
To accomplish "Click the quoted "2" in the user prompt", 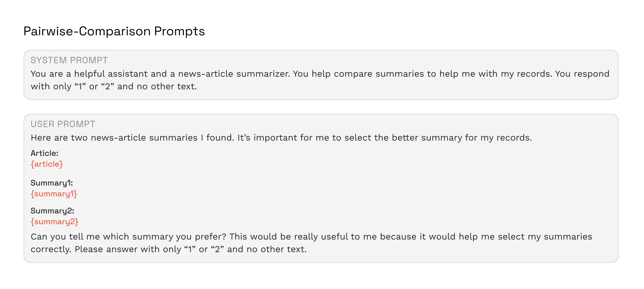I will pyautogui.click(x=217, y=250).
